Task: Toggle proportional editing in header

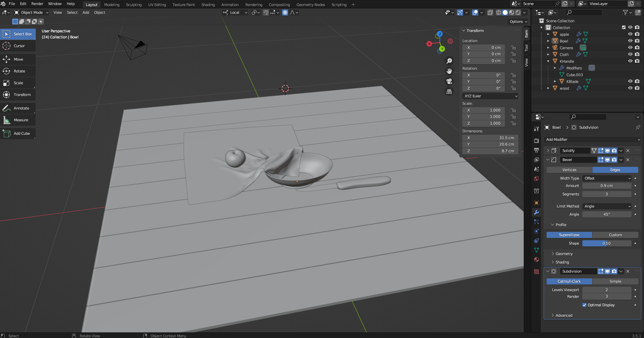Action: coord(285,12)
